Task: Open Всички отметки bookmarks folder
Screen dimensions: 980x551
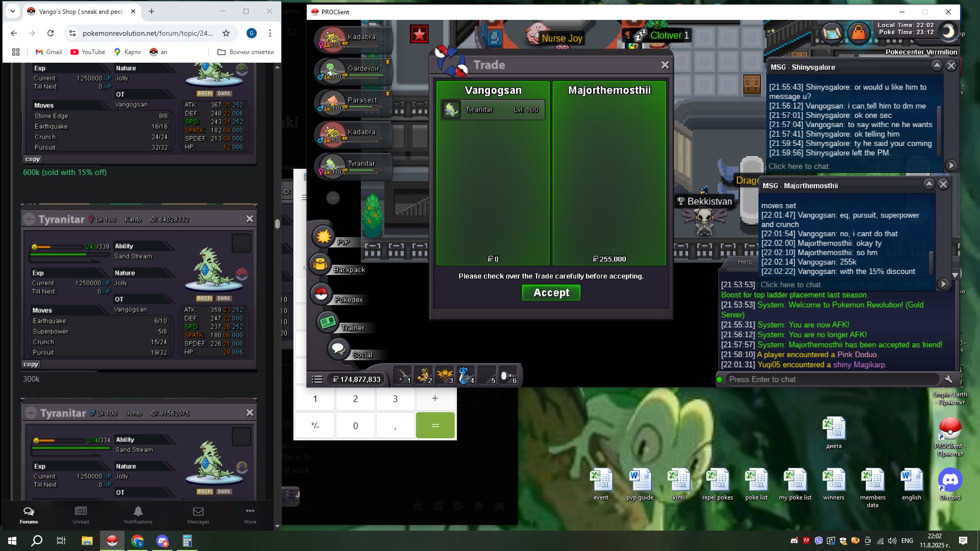Action: click(x=246, y=52)
